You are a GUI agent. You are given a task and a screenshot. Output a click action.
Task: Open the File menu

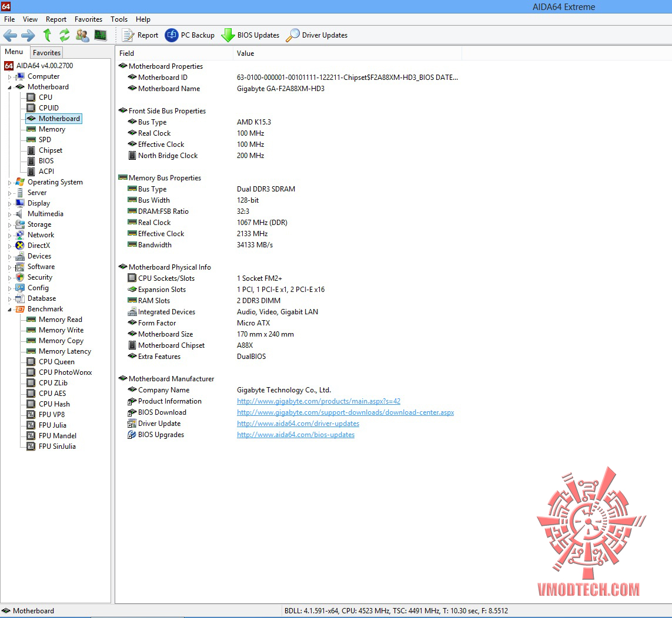click(9, 19)
